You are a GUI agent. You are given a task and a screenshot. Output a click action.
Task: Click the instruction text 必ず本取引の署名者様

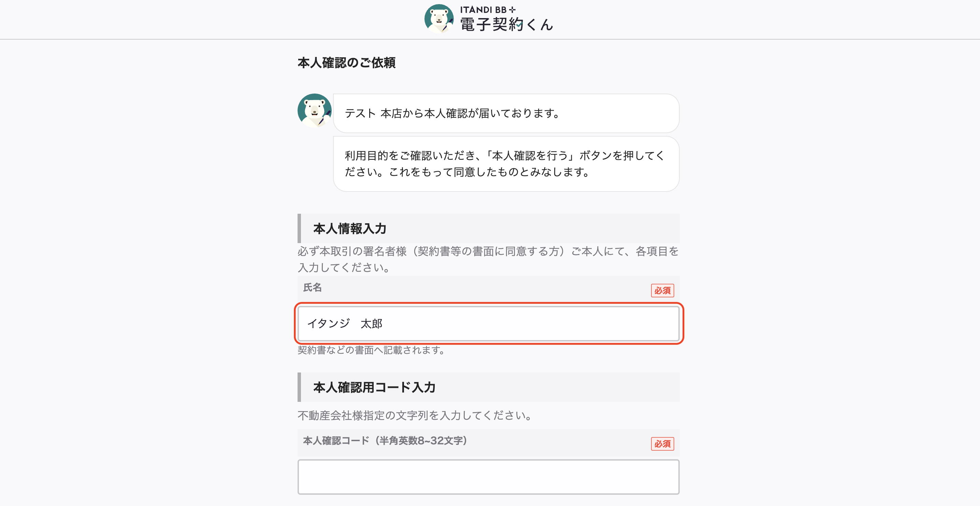(x=489, y=259)
